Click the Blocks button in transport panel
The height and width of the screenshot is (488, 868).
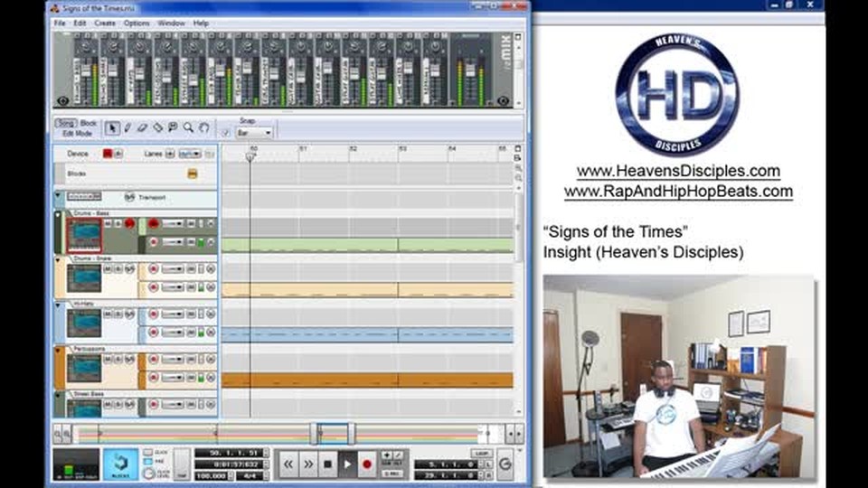[x=120, y=464]
